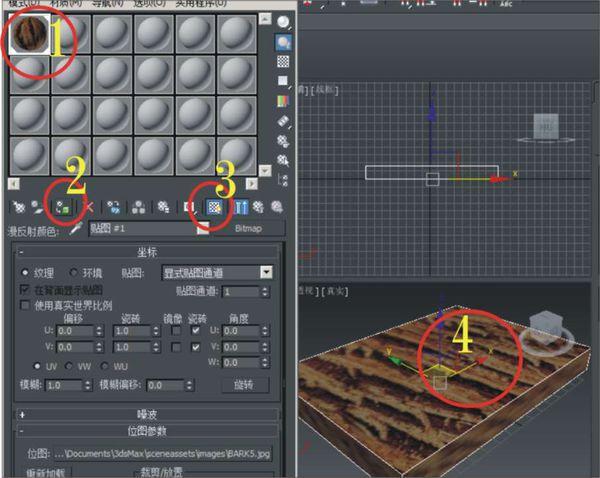
Task: Toggle the U row mirror checkbox
Action: [176, 330]
